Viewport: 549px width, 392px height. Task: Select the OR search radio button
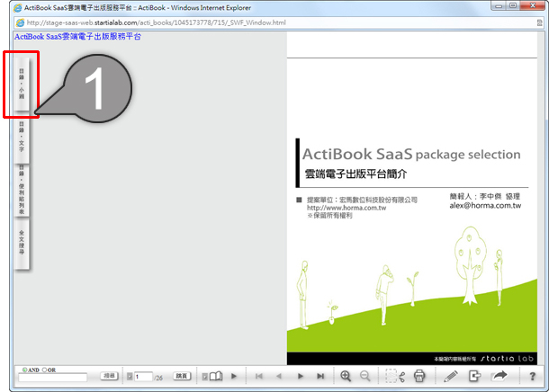[x=44, y=370]
